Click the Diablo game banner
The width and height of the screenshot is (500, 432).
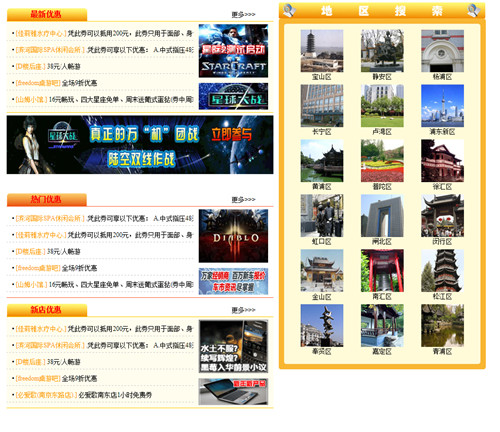233,236
